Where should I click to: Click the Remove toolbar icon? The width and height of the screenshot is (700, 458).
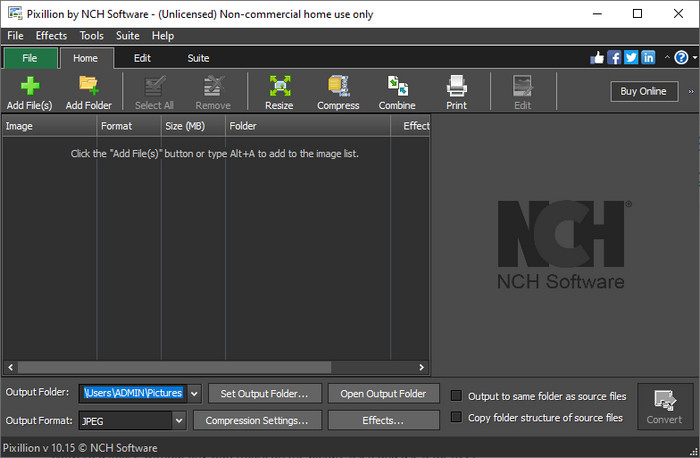click(213, 86)
